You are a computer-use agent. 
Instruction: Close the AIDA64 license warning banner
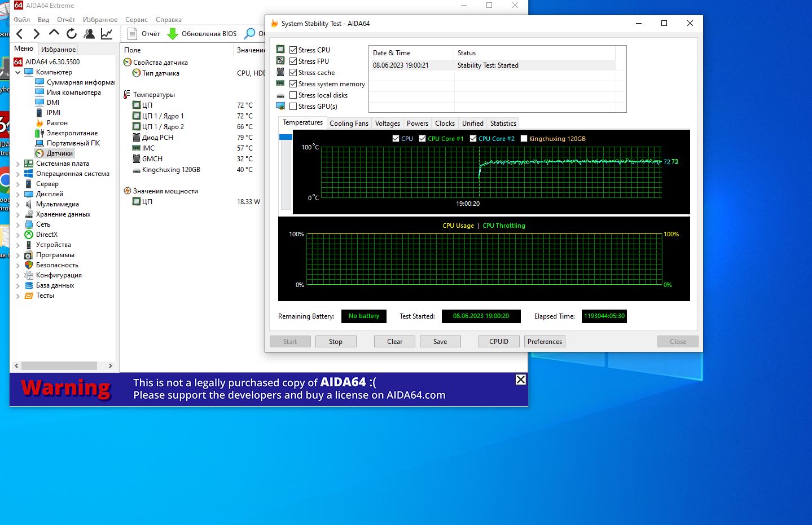tap(521, 380)
